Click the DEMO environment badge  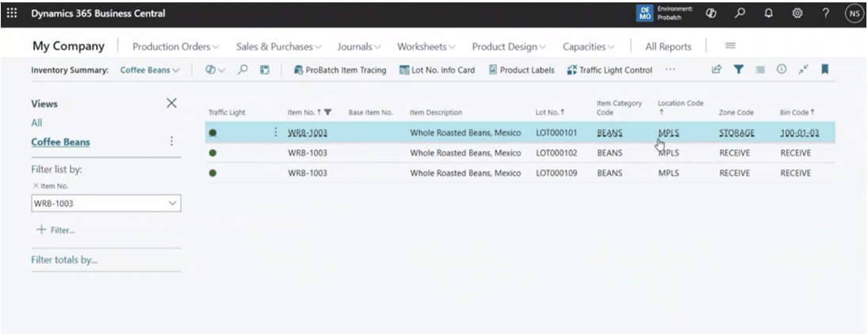[x=645, y=13]
